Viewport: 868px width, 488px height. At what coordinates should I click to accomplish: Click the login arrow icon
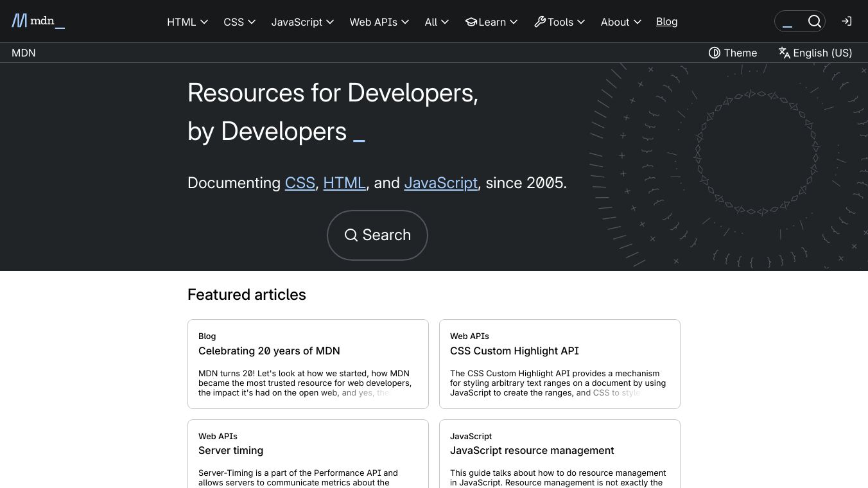[x=847, y=21]
